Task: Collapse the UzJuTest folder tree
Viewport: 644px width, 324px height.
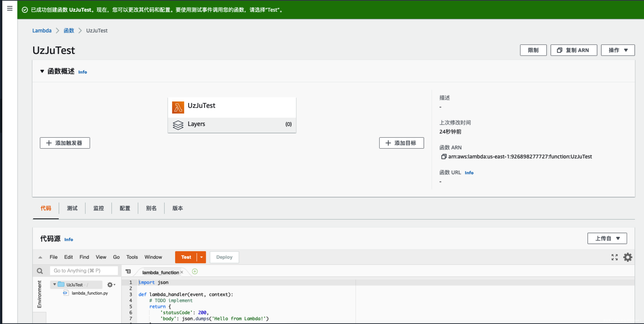Action: point(54,284)
